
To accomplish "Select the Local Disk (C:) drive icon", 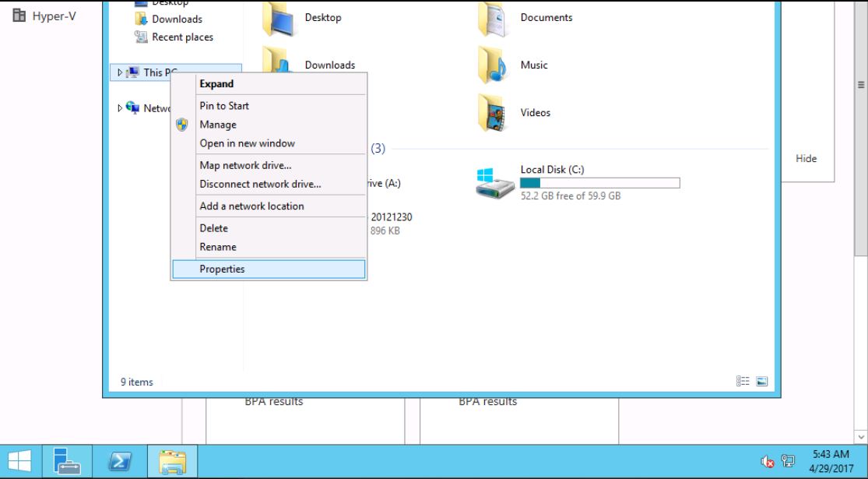I will (x=495, y=183).
